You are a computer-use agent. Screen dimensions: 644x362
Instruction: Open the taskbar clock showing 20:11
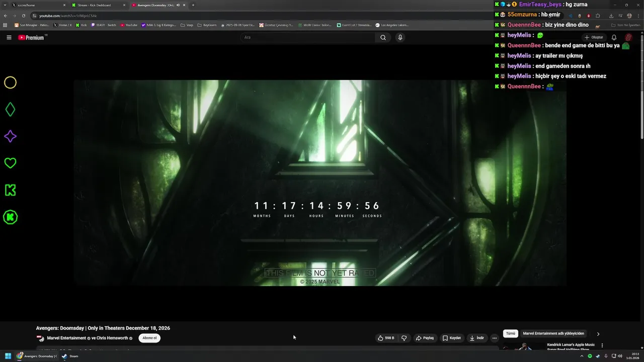pos(632,356)
